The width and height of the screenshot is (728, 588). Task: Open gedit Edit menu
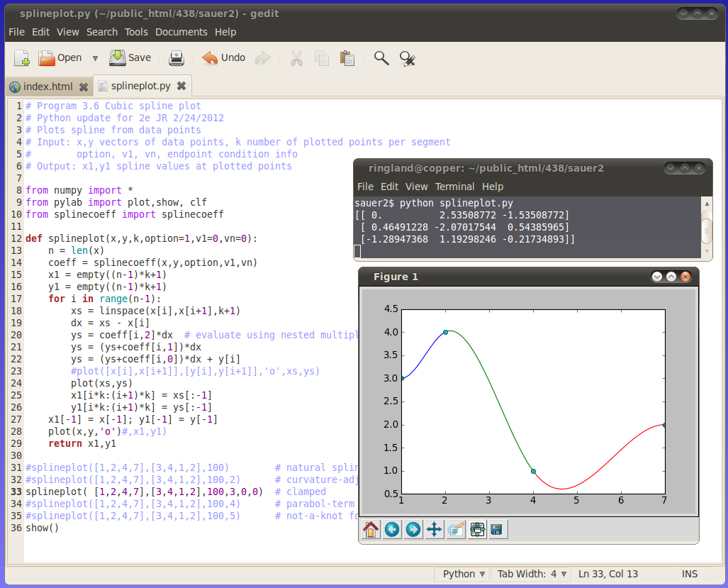pyautogui.click(x=41, y=32)
